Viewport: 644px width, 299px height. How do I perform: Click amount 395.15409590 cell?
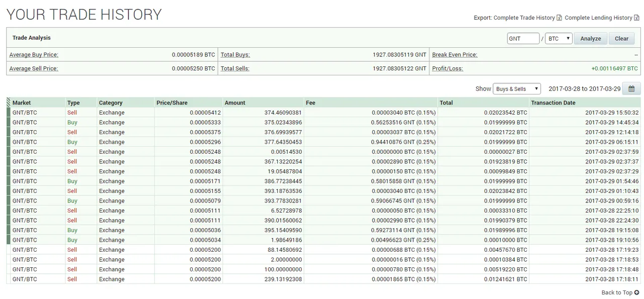click(x=283, y=230)
